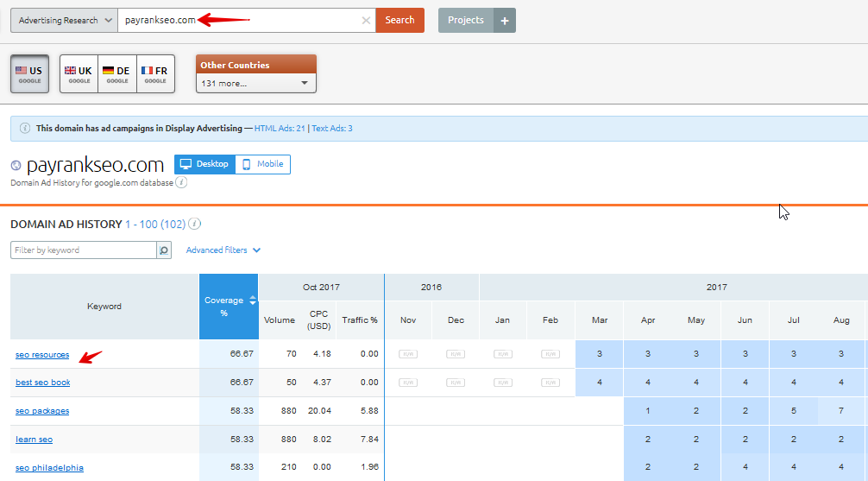
Task: Click N/A badge for best seo book Feb
Action: [550, 383]
